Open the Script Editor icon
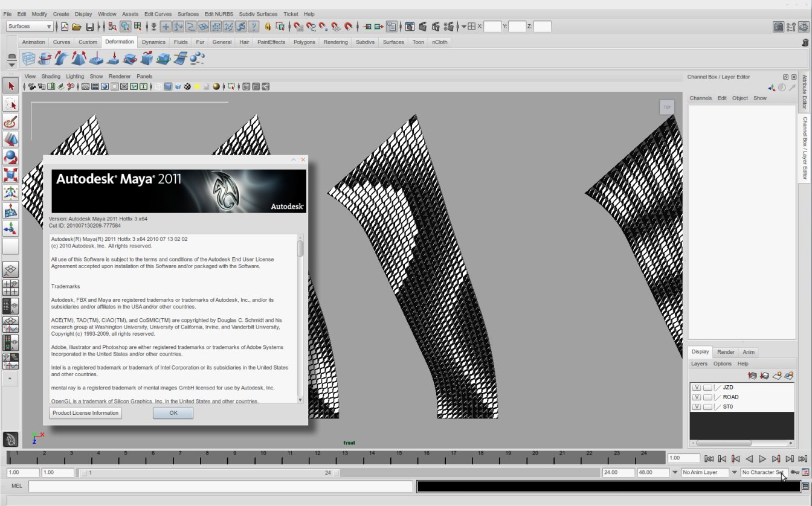Image resolution: width=812 pixels, height=506 pixels. click(x=805, y=485)
